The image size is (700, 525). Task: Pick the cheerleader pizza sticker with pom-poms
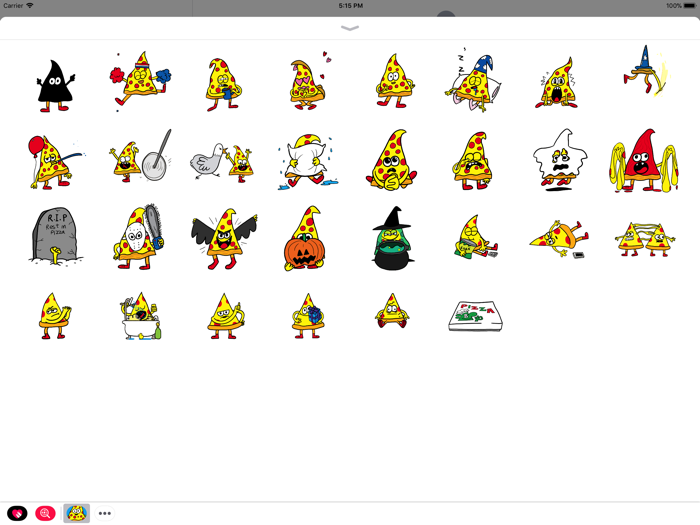(x=140, y=81)
